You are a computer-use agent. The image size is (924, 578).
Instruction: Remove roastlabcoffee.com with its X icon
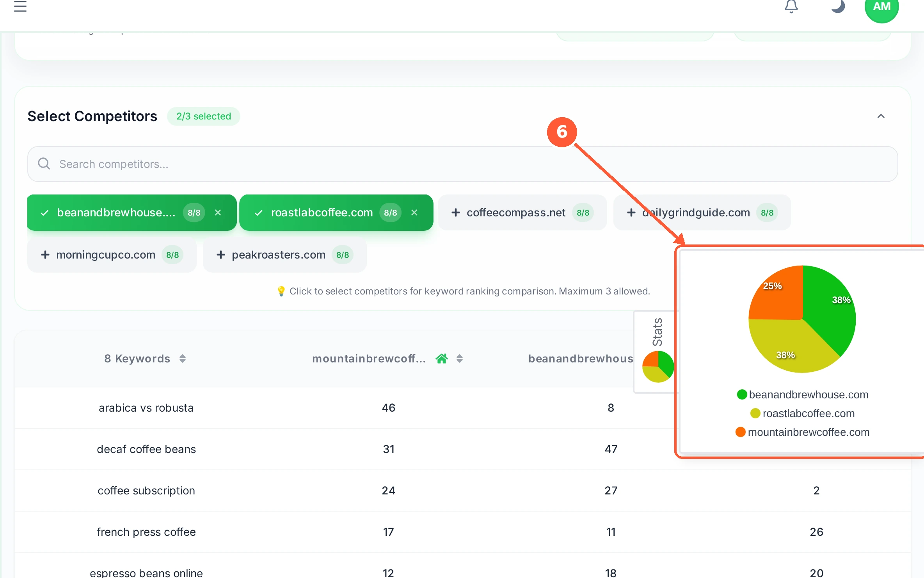[414, 212]
